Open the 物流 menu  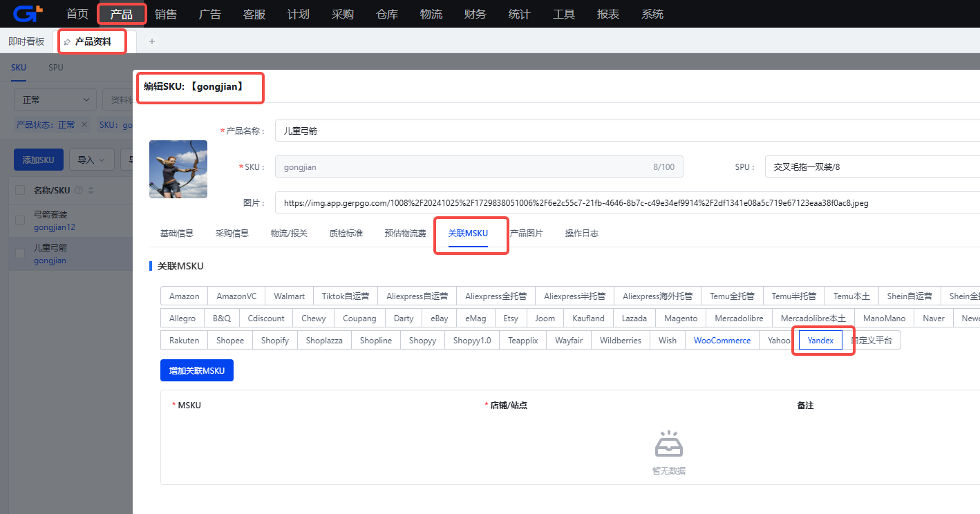pos(431,14)
